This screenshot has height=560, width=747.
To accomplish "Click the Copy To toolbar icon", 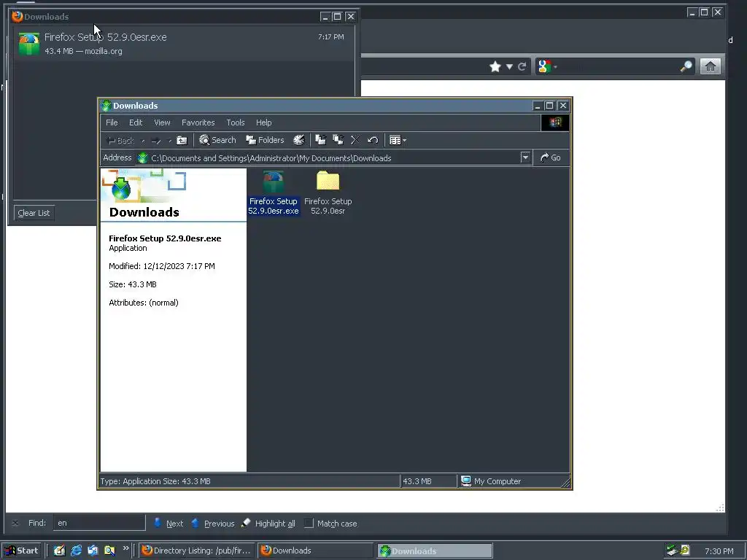I will 338,140.
